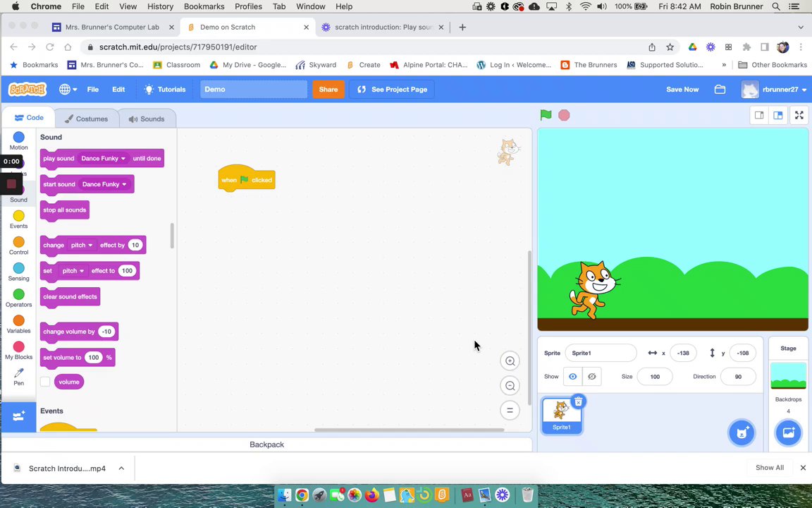Click the block palette vertical scrollbar
This screenshot has height=508, width=812.
172,236
